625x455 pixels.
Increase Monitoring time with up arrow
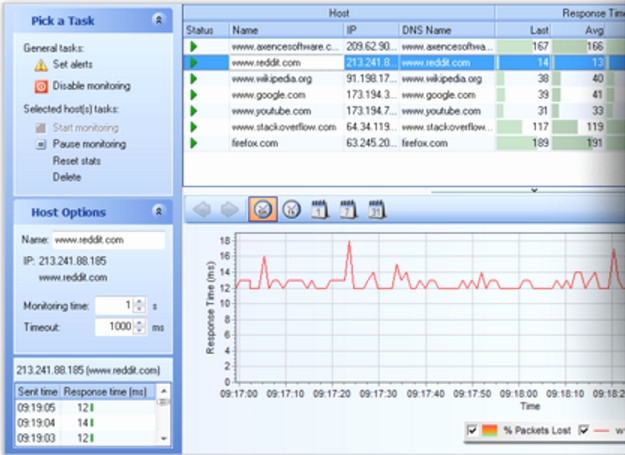(x=139, y=302)
